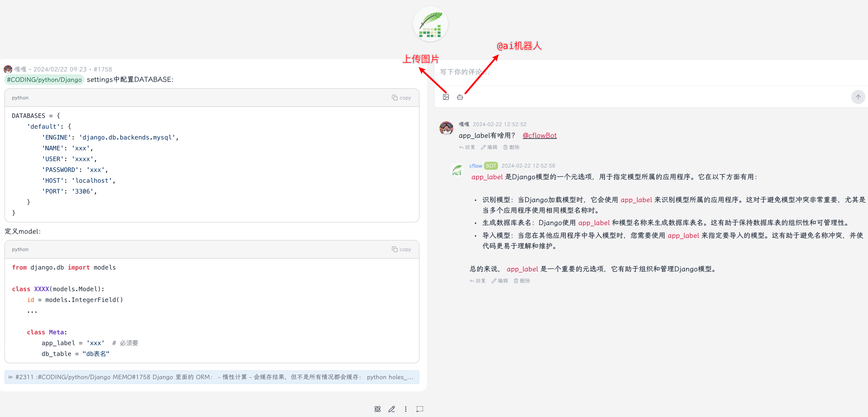The image size is (868, 417).
Task: Click the AI robot mention icon
Action: [x=460, y=97]
